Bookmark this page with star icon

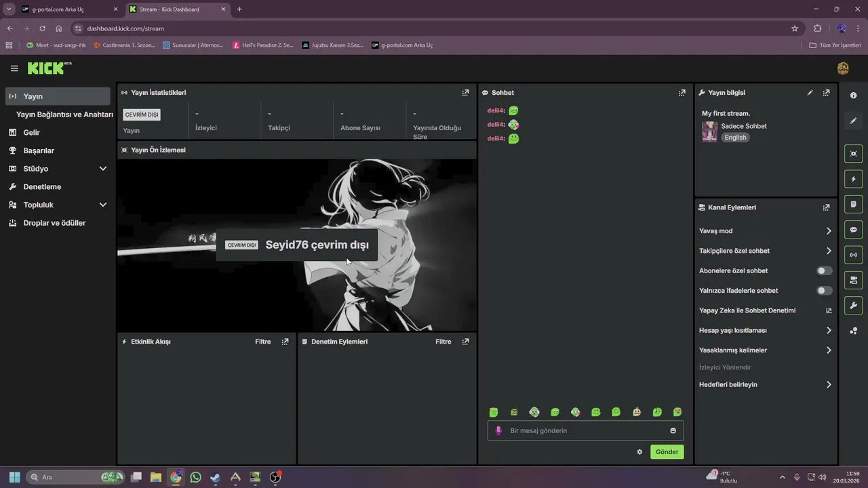click(795, 28)
